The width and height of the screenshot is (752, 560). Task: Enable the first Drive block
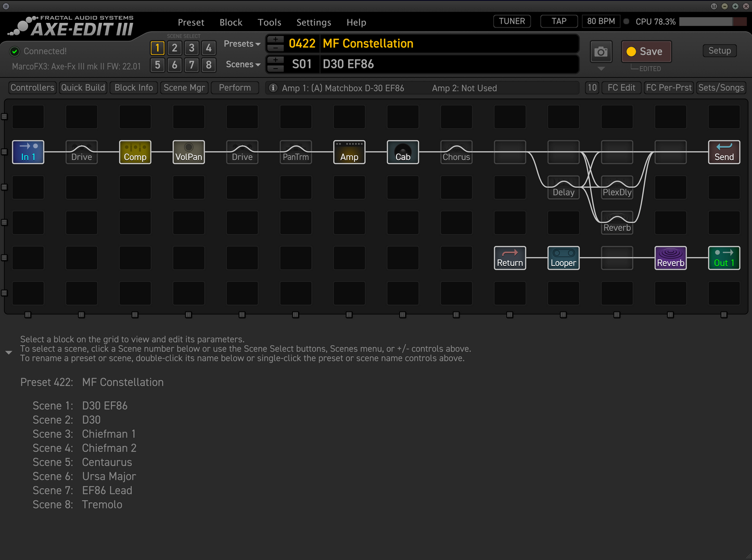coord(81,152)
